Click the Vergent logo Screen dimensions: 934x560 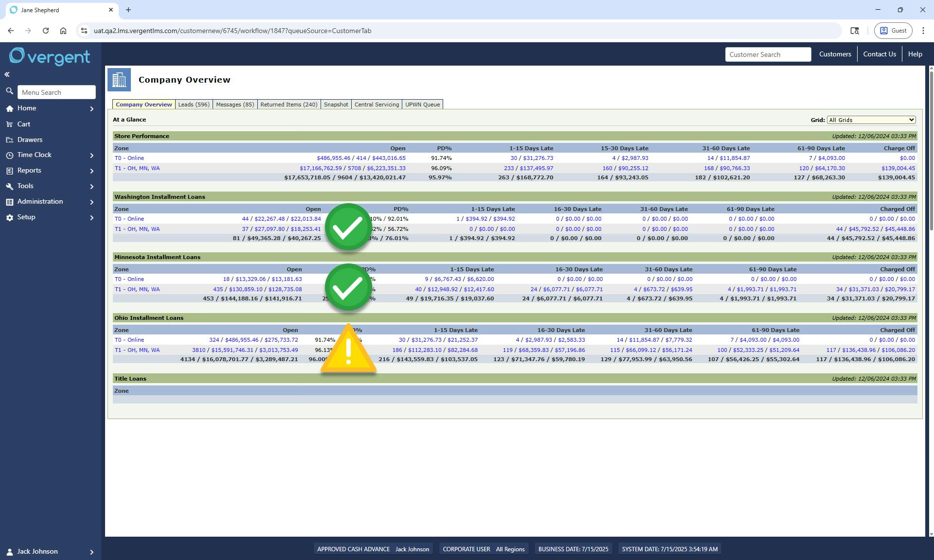50,57
